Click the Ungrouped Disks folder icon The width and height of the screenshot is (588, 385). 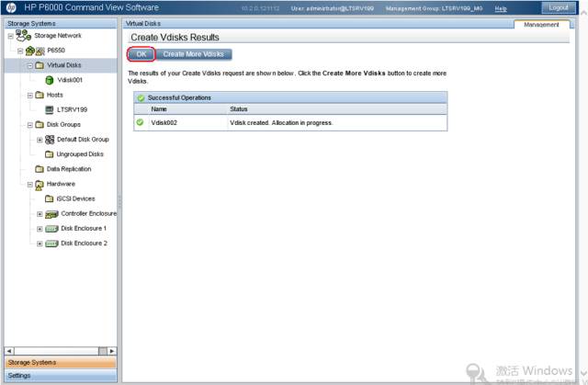(x=49, y=154)
